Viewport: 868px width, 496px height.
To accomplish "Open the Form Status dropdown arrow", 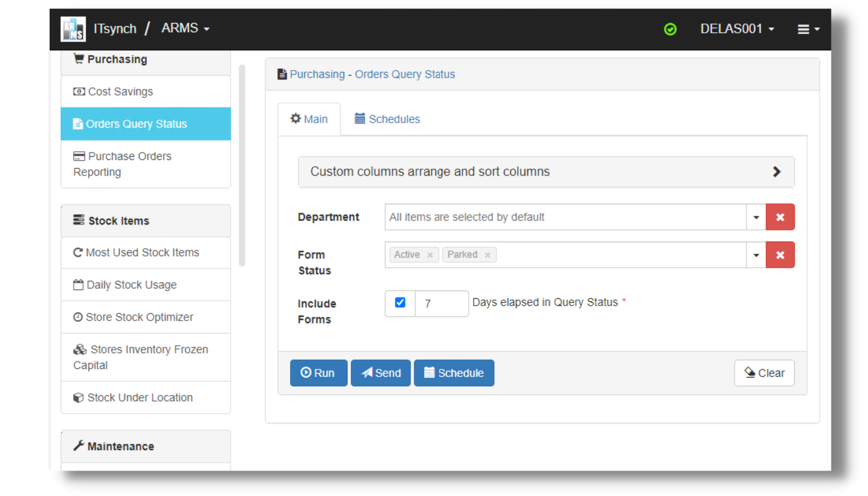I will 756,254.
